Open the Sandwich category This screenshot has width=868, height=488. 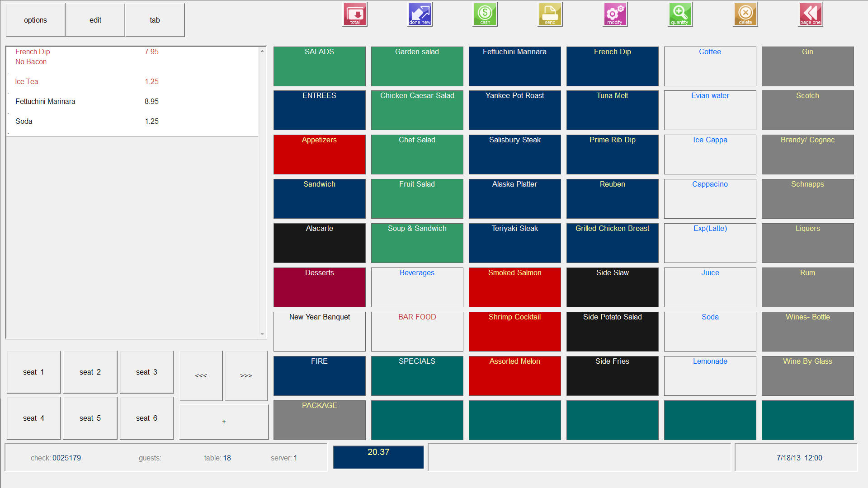click(x=320, y=199)
